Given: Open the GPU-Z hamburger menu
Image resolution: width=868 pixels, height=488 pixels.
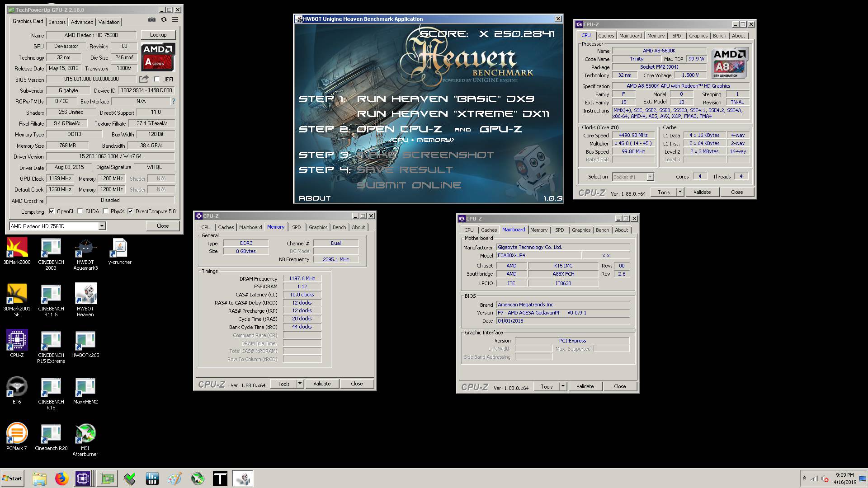Looking at the screenshot, I should (x=175, y=20).
